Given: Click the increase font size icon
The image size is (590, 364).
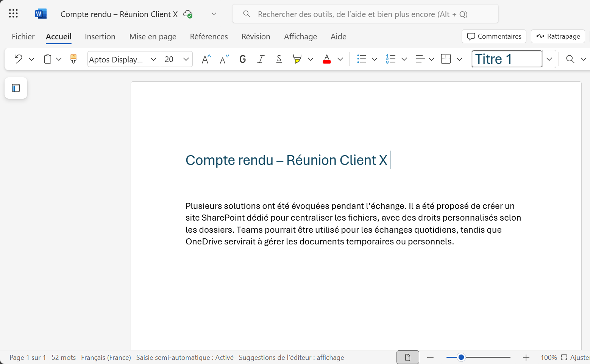Looking at the screenshot, I should pos(206,59).
